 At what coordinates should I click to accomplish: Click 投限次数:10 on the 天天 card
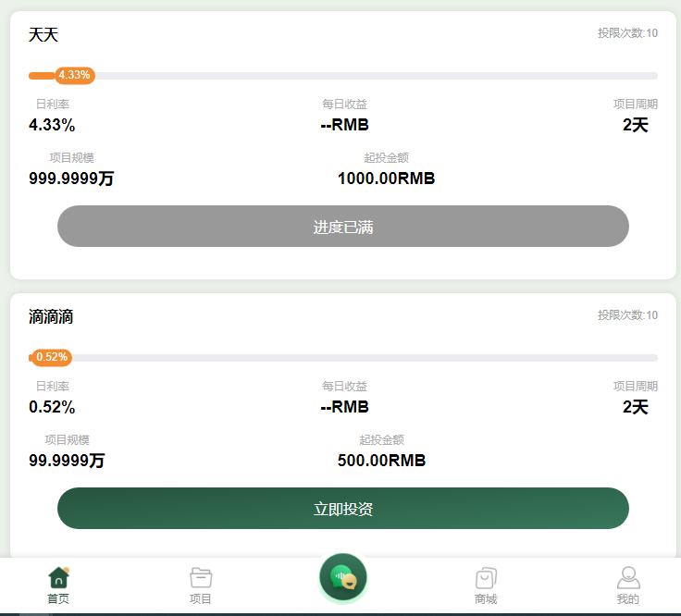click(x=627, y=33)
